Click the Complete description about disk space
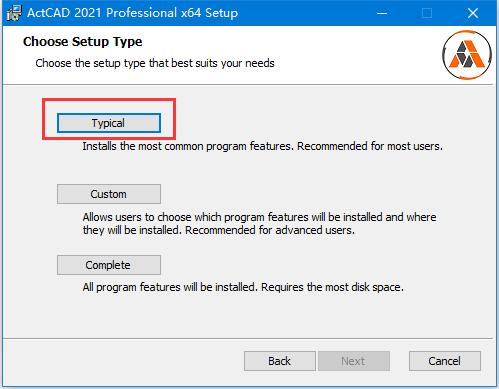This screenshot has height=389, width=499. point(243,287)
